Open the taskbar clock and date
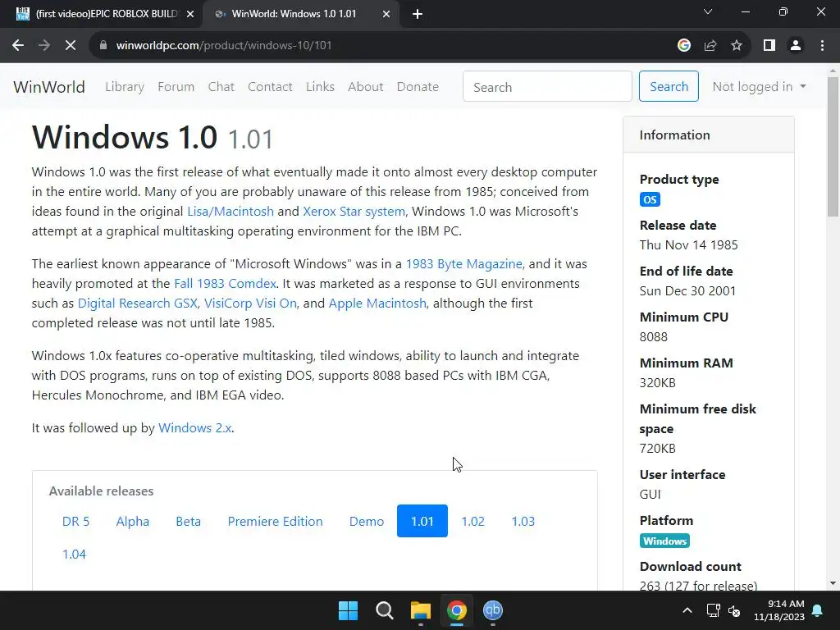 point(779,610)
